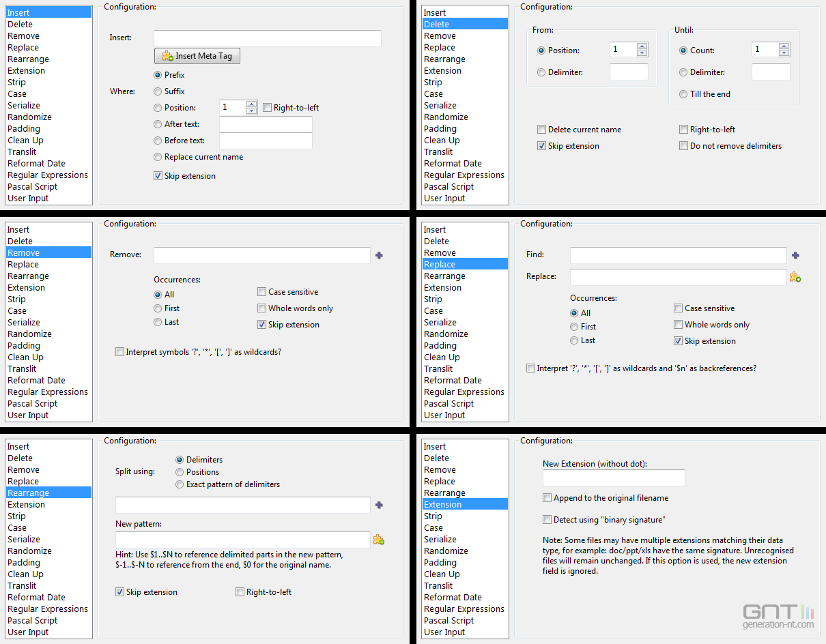Click the meta tag icon beside the Replace field
Image resolution: width=826 pixels, height=644 pixels.
(795, 277)
